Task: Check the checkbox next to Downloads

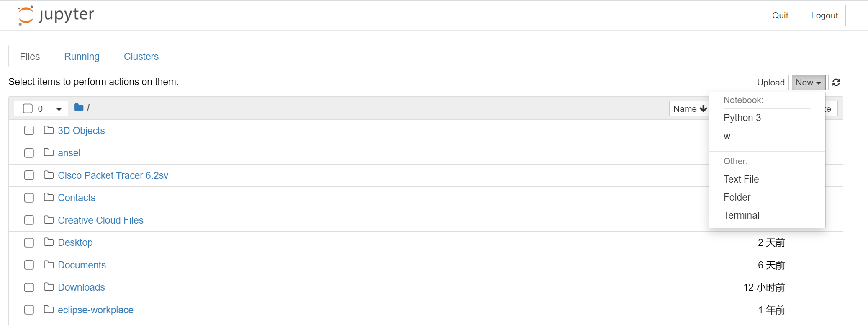Action: pos(29,287)
